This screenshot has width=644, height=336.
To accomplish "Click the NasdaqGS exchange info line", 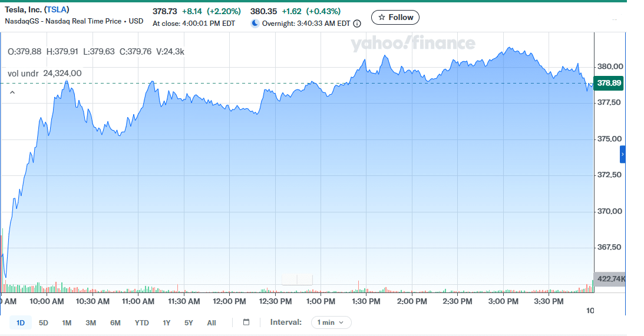I will click(x=74, y=21).
